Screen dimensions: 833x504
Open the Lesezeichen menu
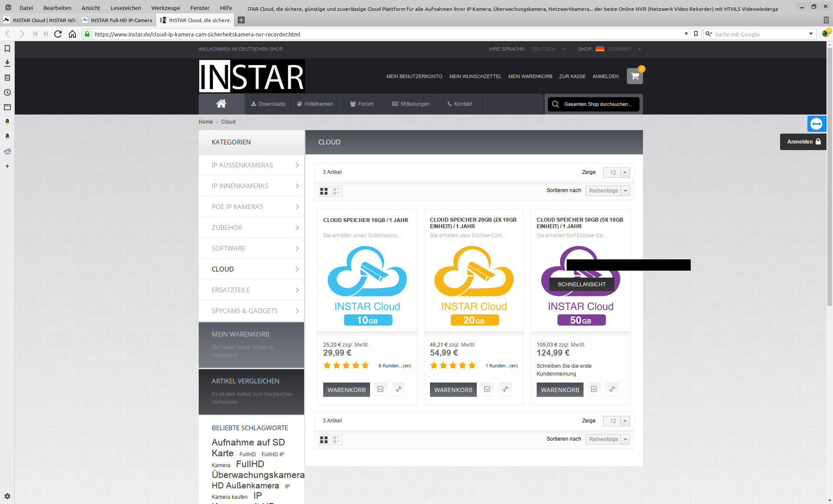pos(125,8)
